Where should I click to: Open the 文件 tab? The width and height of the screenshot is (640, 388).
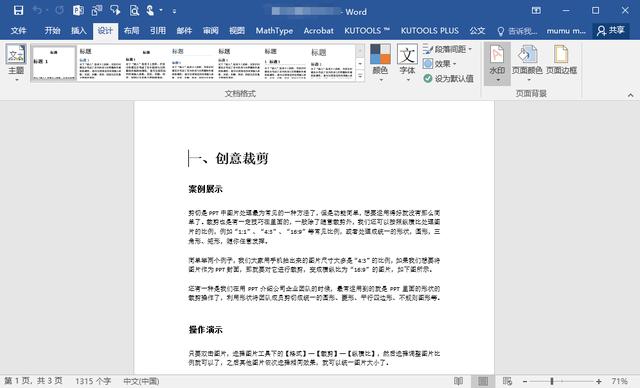point(18,31)
